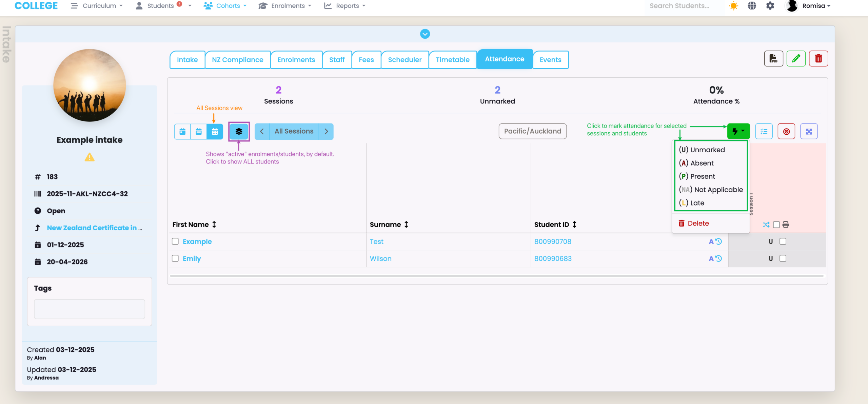The width and height of the screenshot is (868, 404).
Task: Switch to the Timetable tab
Action: click(452, 60)
